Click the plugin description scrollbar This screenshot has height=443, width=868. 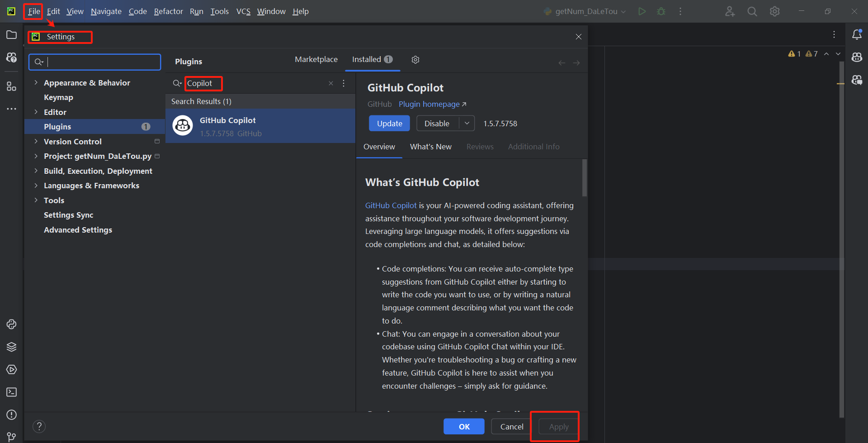[x=585, y=178]
